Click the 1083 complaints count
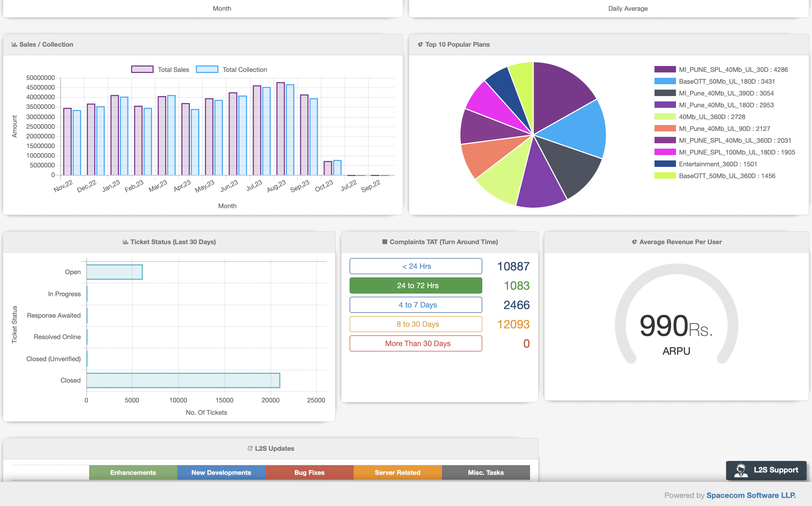The width and height of the screenshot is (812, 506). [517, 285]
